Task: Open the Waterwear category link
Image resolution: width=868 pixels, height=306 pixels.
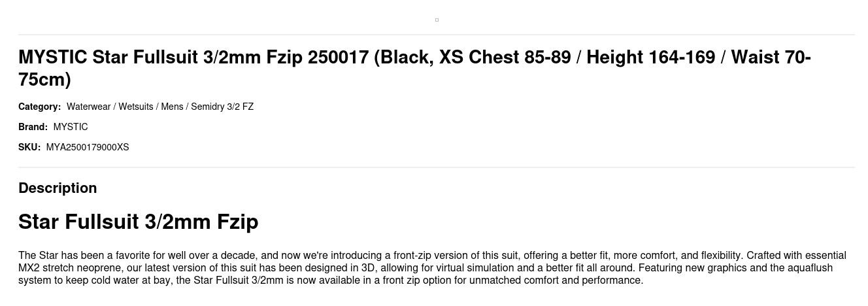Action: tap(88, 107)
